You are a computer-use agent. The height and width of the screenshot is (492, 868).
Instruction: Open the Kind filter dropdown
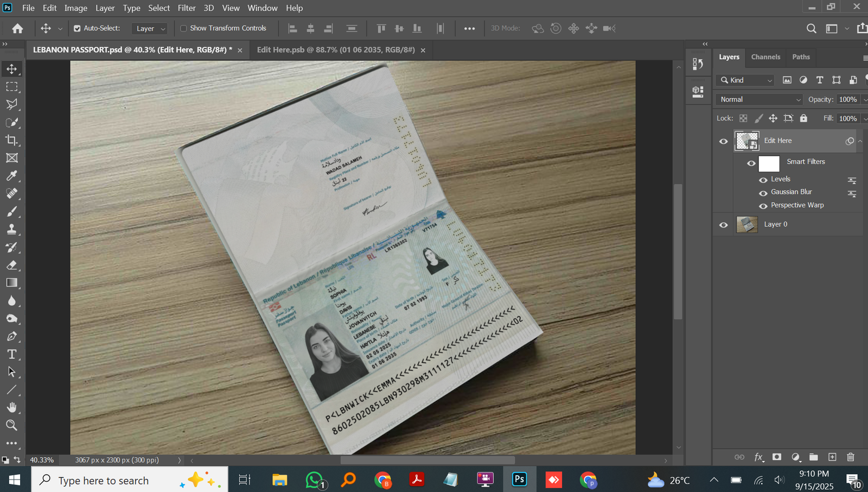point(745,80)
